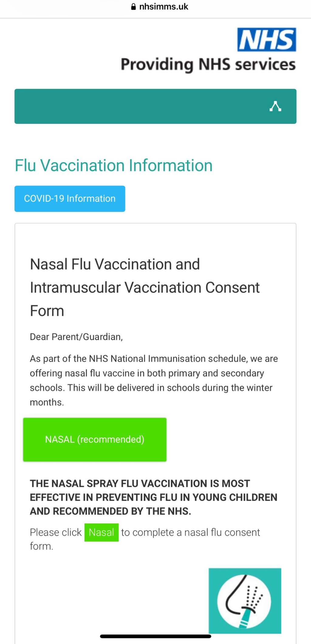
Task: Click the word 'Intramuscular' in the form title
Action: coord(75,287)
